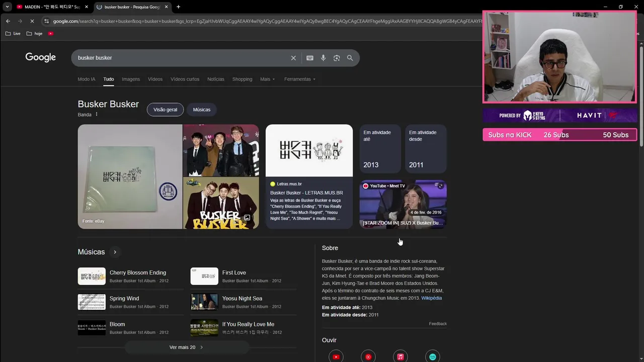Click the browser forward arrow
This screenshot has width=644, height=362.
[x=20, y=21]
